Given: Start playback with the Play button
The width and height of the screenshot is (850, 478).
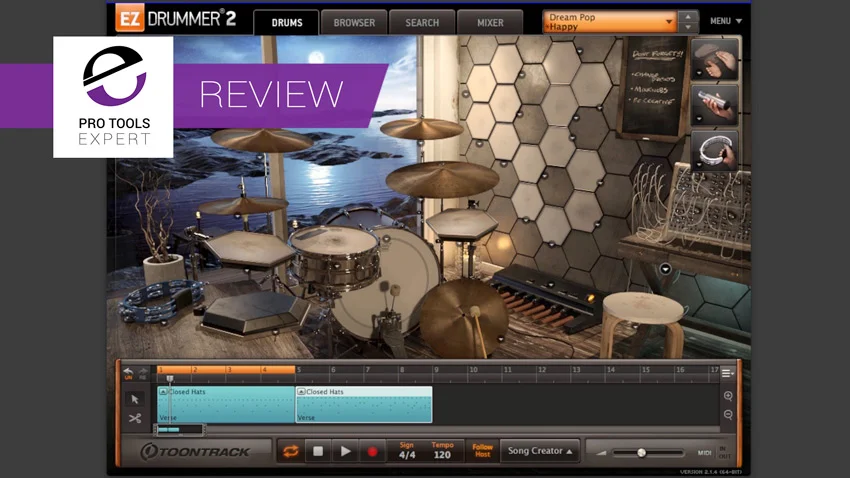Looking at the screenshot, I should (x=345, y=451).
